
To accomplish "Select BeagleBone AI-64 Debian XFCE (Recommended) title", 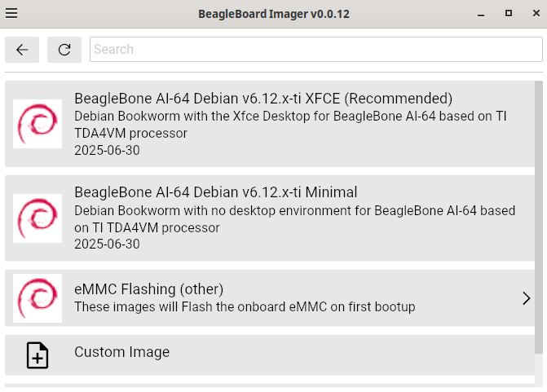I will pos(262,99).
